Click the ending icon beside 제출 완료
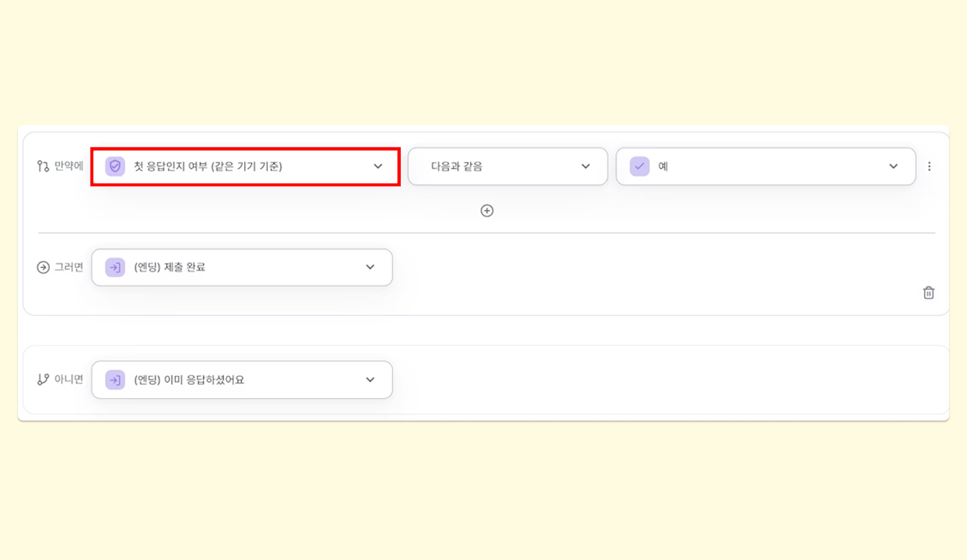Viewport: 967px width, 560px height. [115, 267]
